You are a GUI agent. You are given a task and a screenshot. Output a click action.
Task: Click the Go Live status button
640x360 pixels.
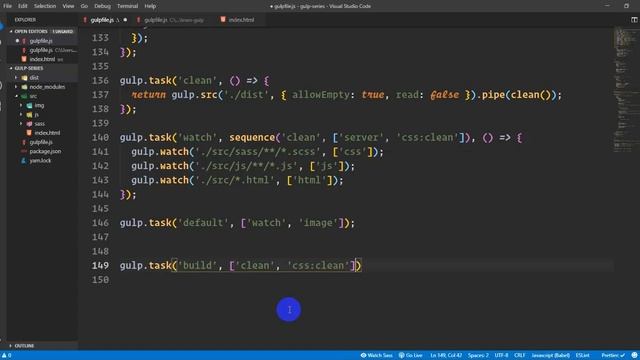(x=411, y=356)
